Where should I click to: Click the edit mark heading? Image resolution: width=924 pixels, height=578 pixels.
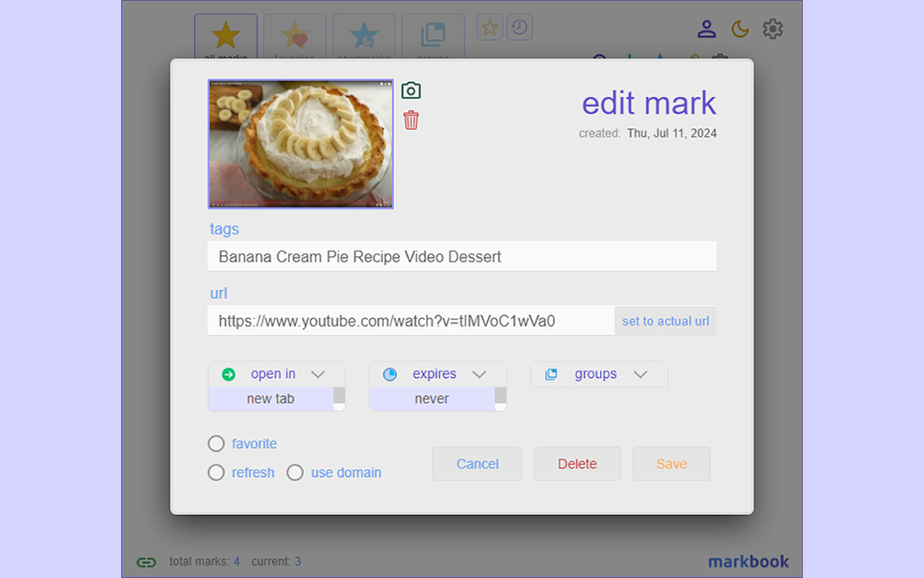tap(649, 103)
